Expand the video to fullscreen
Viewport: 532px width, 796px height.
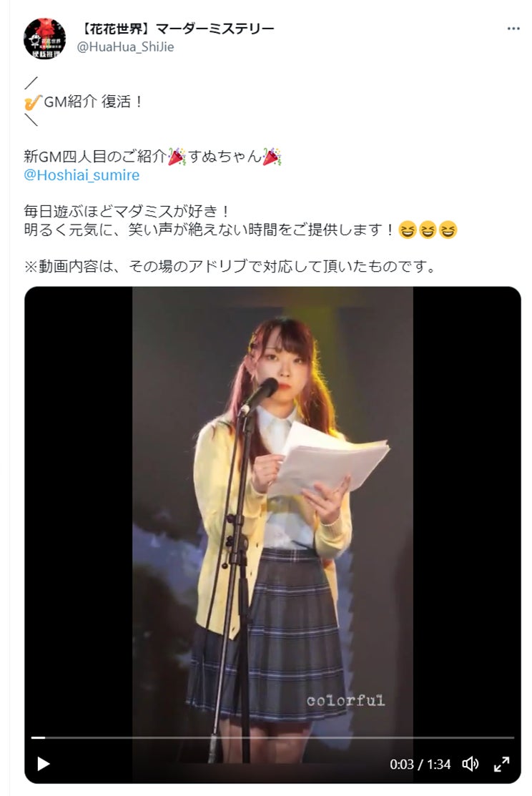coord(501,764)
